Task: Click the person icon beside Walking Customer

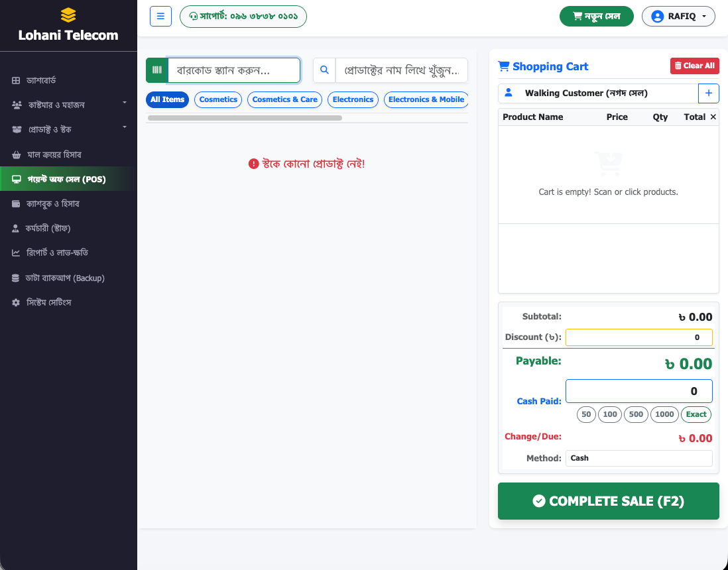Action: [509, 93]
